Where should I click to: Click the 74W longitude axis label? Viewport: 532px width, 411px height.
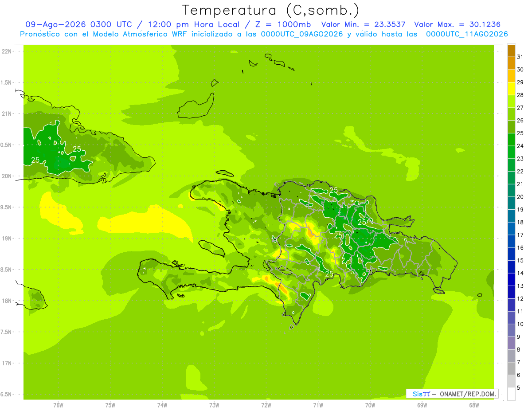click(x=162, y=405)
